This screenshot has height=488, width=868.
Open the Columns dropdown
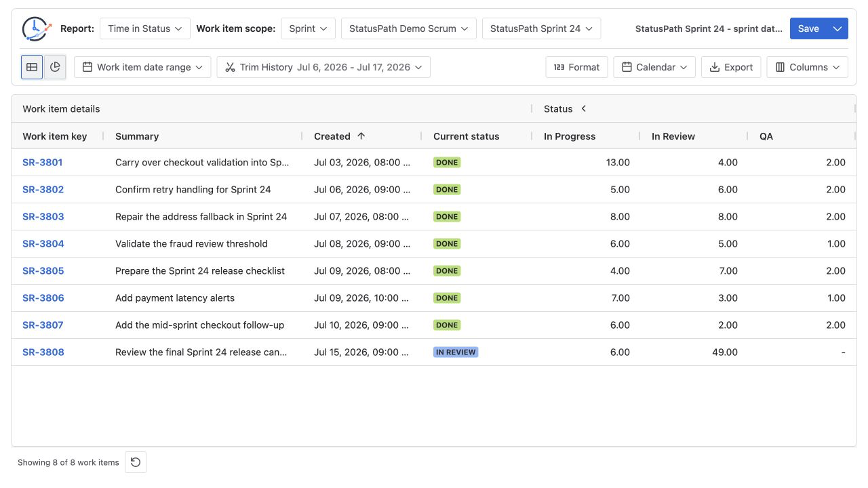(x=808, y=67)
